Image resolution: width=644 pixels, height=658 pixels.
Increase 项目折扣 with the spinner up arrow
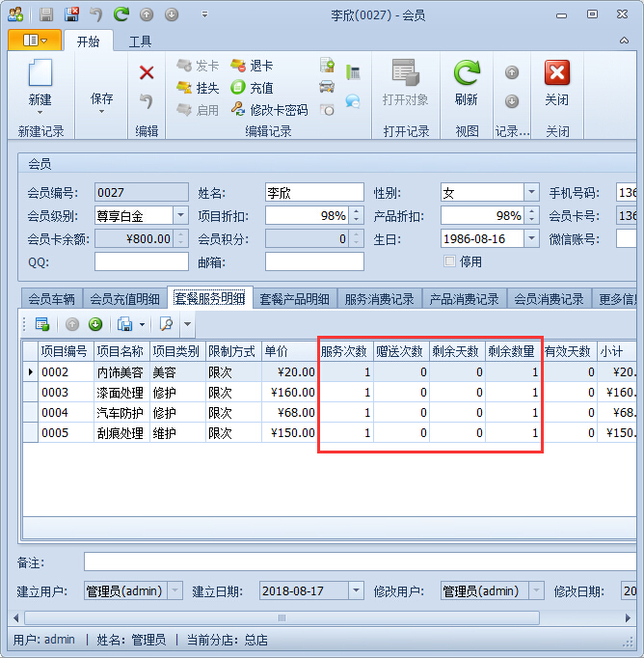pos(357,211)
